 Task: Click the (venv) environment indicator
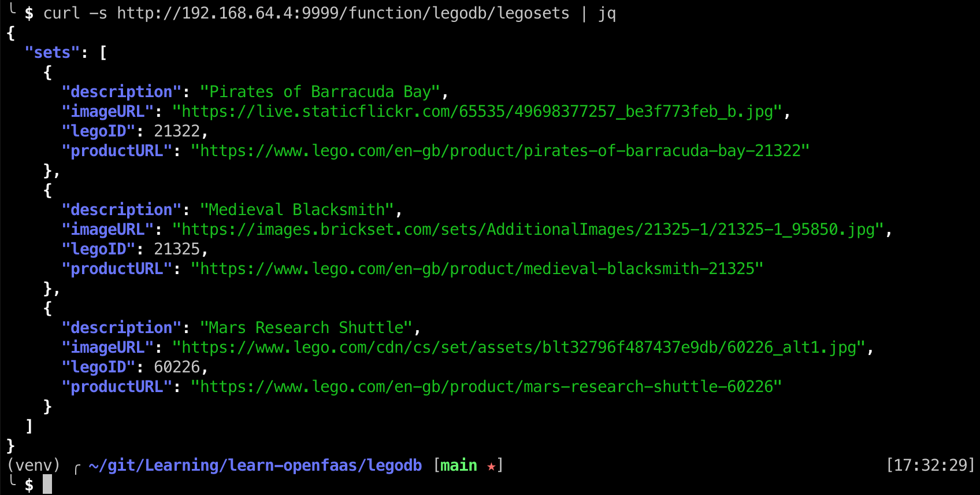(34, 466)
